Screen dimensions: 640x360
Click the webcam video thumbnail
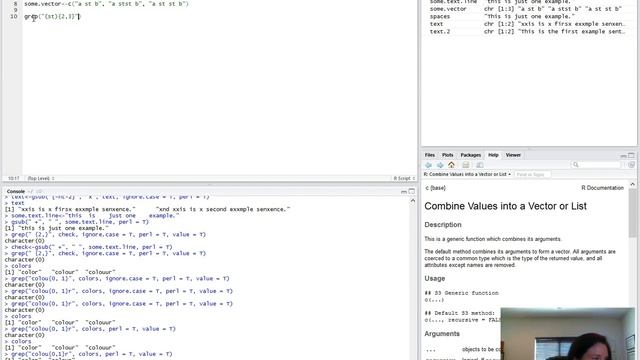(567, 334)
